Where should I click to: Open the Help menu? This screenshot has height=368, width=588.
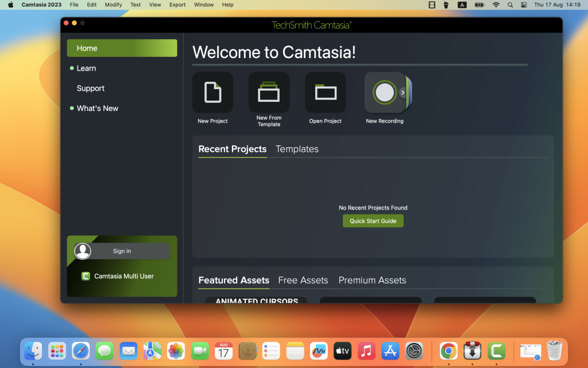(x=227, y=5)
